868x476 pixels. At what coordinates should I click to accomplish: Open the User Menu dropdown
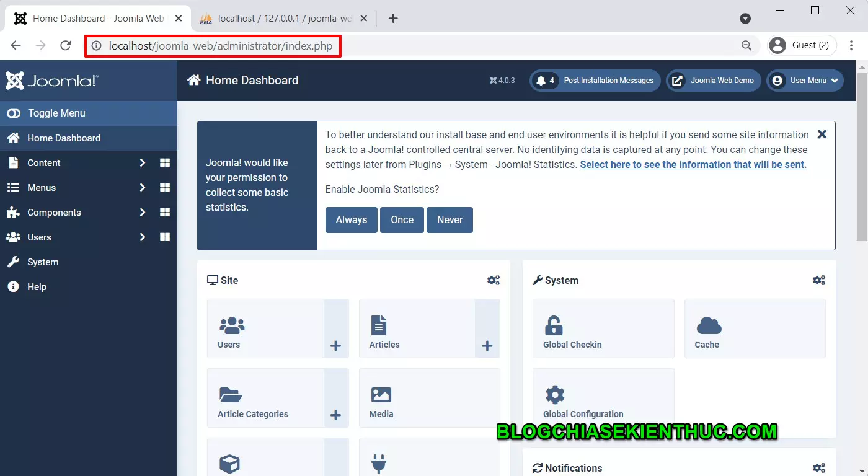(x=805, y=81)
